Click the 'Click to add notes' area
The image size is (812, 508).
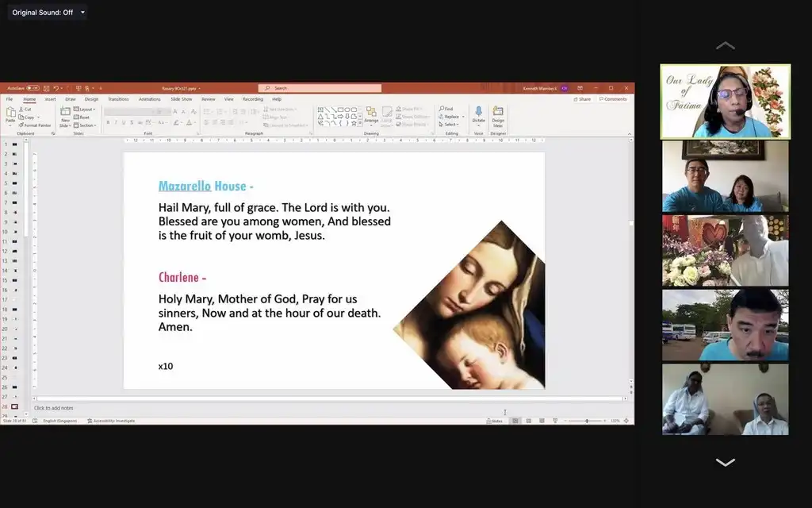point(54,408)
